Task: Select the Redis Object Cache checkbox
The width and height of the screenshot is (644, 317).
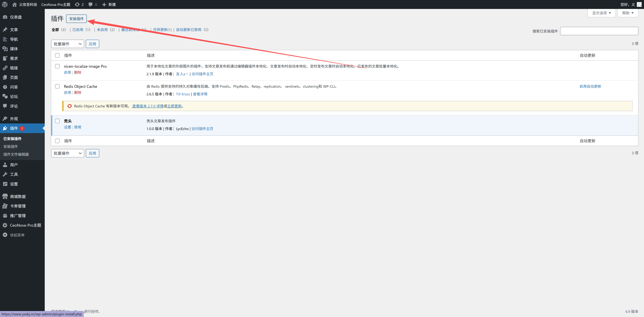Action: [57, 86]
